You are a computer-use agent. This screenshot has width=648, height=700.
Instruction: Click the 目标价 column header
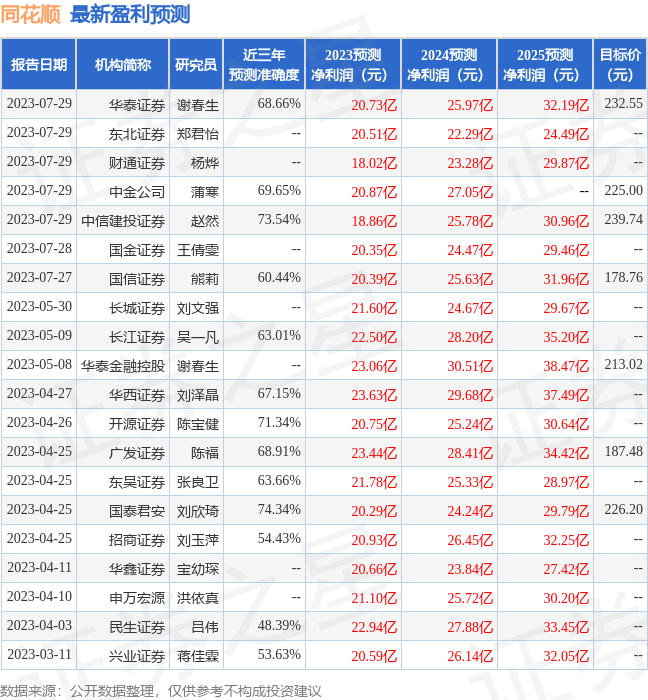pos(620,65)
